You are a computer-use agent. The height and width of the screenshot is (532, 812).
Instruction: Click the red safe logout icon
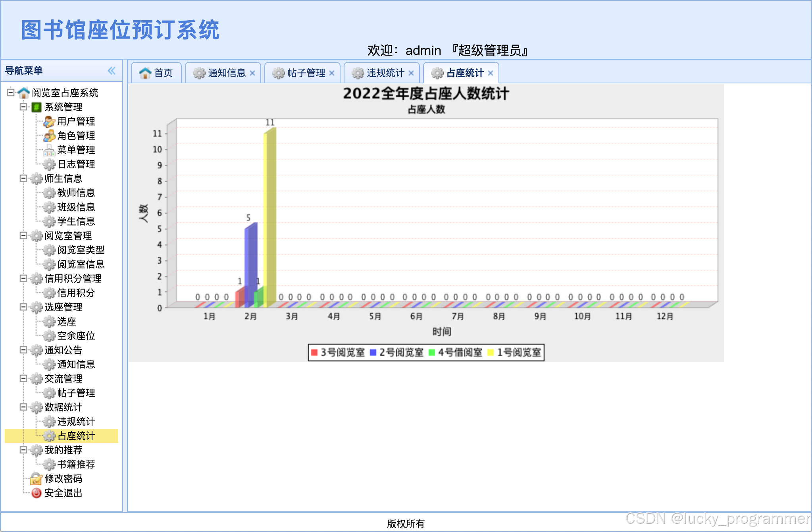36,493
